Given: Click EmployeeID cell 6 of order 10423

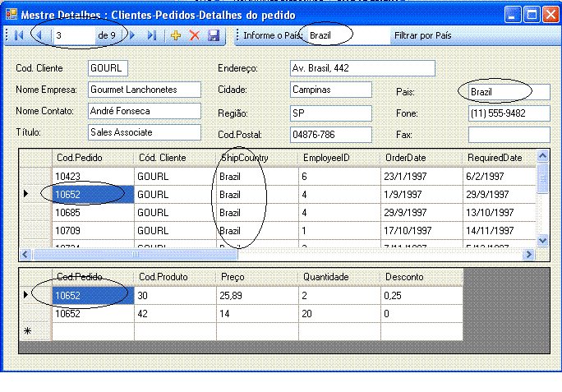Looking at the screenshot, I should tap(339, 177).
